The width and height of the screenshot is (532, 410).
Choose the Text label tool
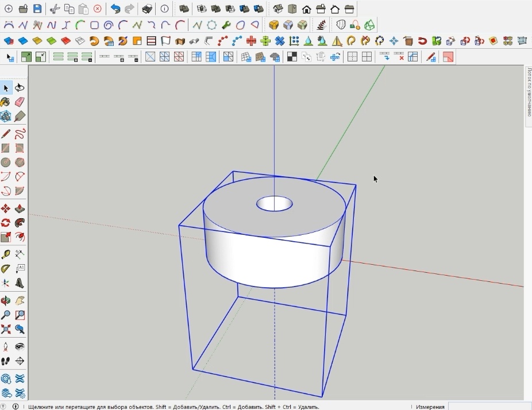tap(20, 269)
